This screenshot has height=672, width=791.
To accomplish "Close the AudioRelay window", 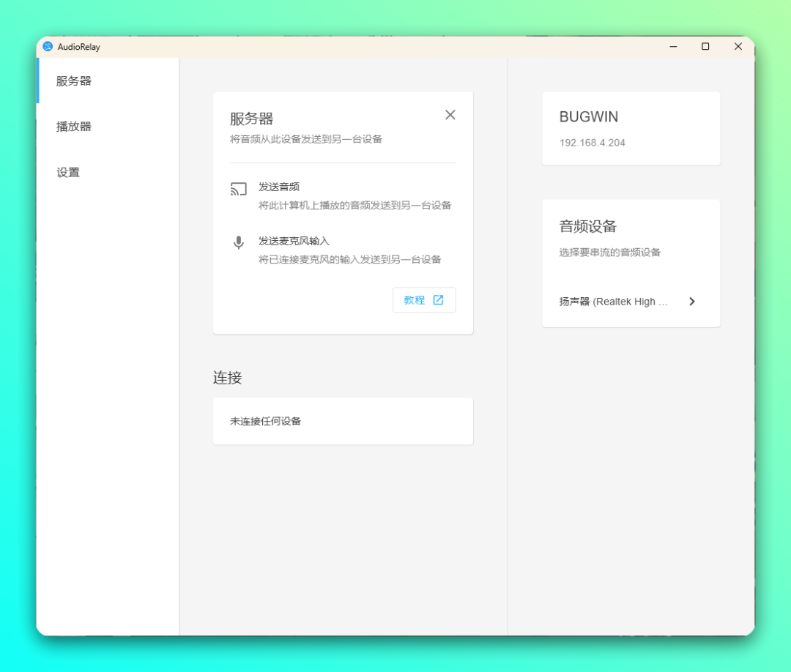I will pos(738,47).
